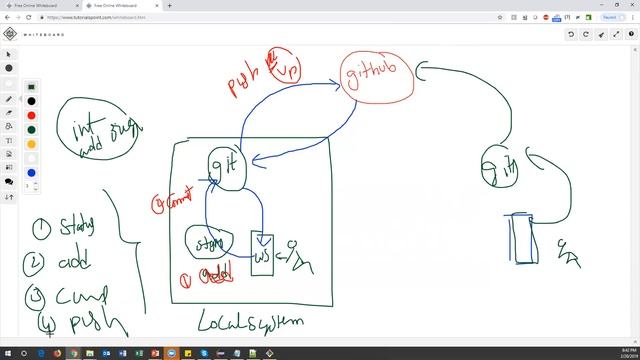Choose the blue color swatch
The height and width of the screenshot is (360, 640).
click(31, 173)
